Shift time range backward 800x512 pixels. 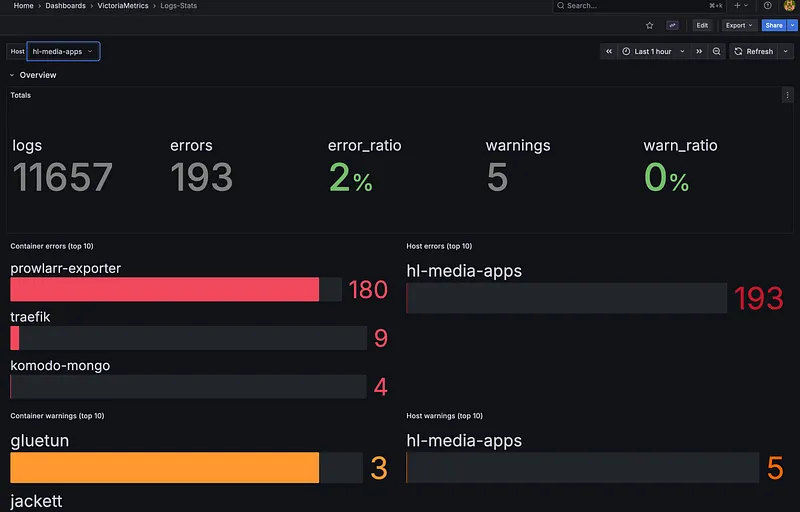tap(609, 51)
